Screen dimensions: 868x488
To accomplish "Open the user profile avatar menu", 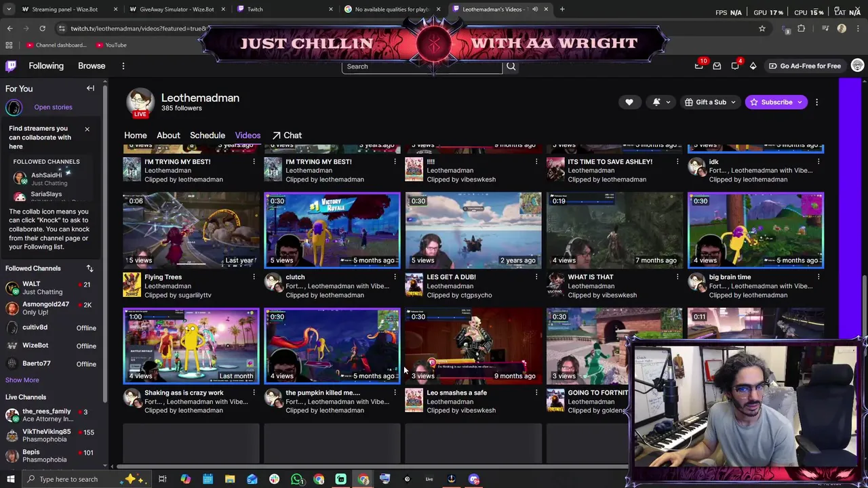I will pyautogui.click(x=857, y=66).
